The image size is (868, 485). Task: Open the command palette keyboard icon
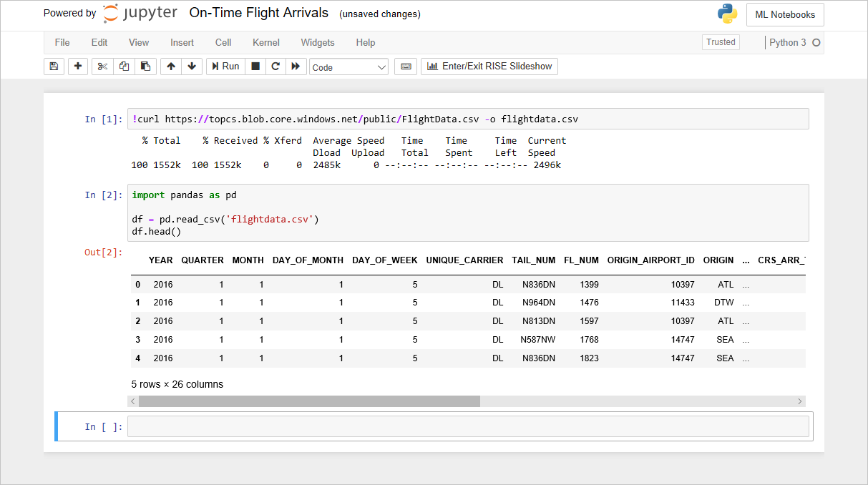(405, 66)
